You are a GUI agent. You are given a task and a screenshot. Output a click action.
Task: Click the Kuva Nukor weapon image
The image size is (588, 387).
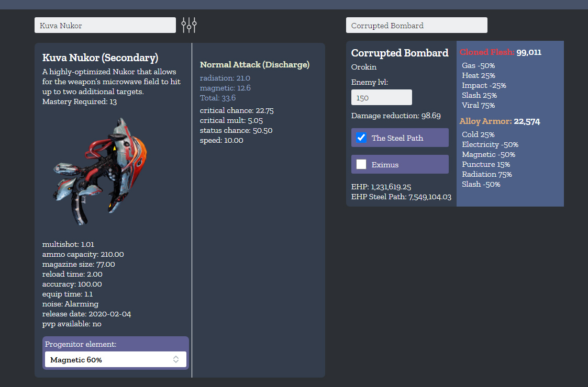(101, 171)
